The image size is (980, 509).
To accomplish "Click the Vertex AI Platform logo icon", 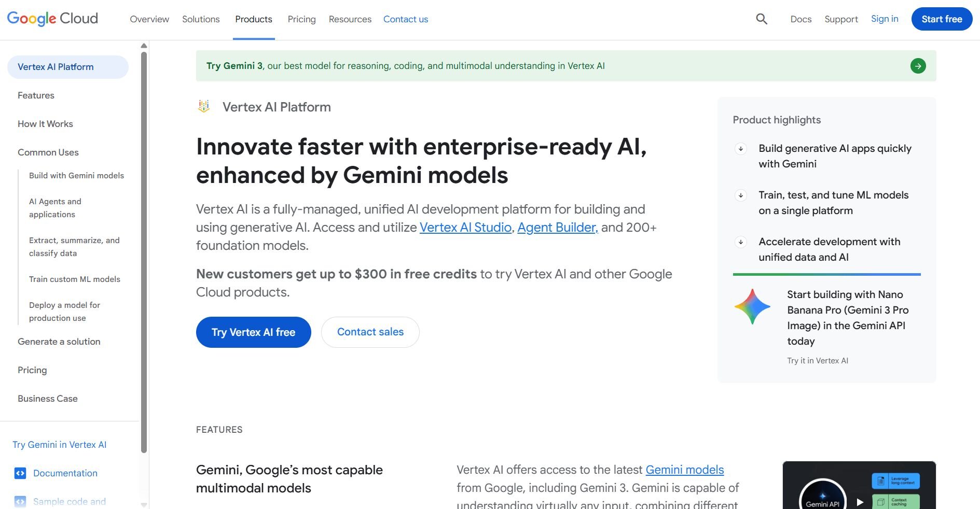I will click(204, 107).
